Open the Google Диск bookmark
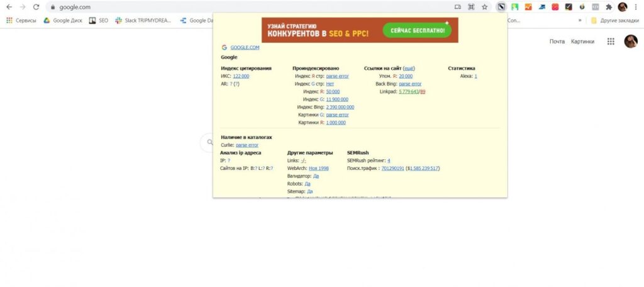 click(63, 20)
